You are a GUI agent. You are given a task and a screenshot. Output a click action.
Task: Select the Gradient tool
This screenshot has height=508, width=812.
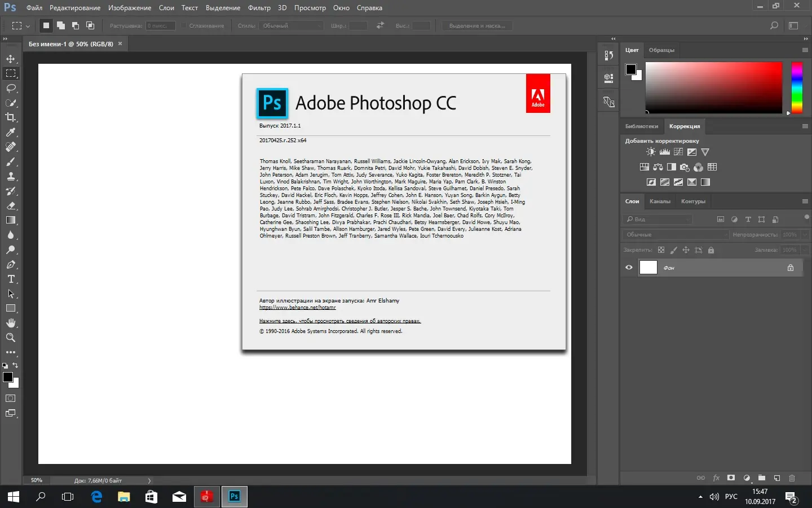tap(11, 220)
